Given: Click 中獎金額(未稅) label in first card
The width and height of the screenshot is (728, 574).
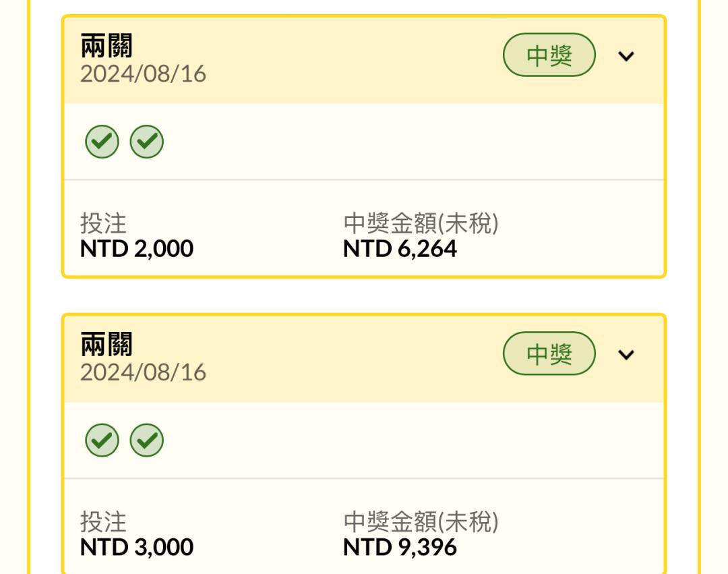Looking at the screenshot, I should [421, 223].
